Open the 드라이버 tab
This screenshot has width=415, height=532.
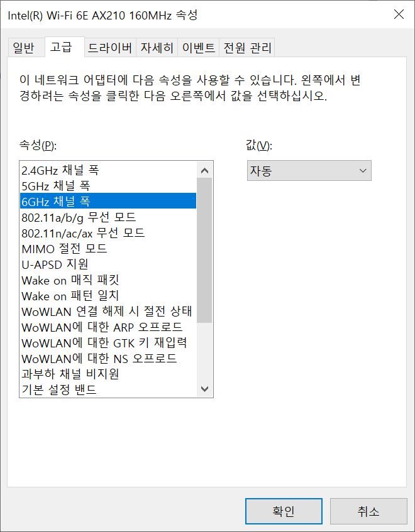(x=110, y=48)
